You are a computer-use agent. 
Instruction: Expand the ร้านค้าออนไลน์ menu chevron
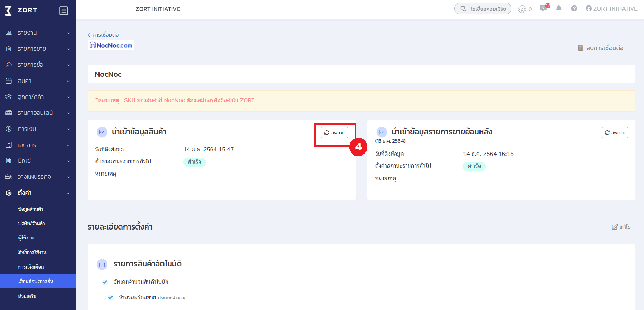click(68, 113)
